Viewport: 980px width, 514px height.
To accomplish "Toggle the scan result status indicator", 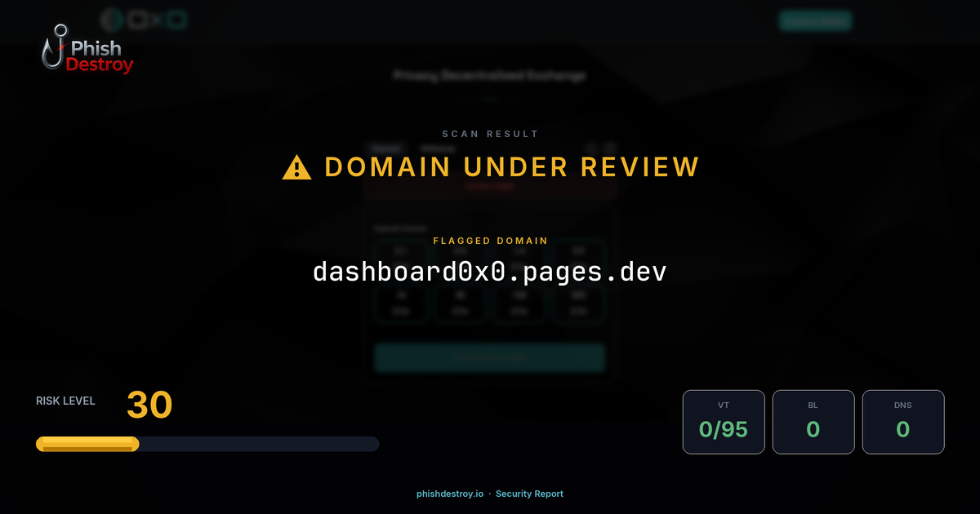I will click(x=489, y=133).
